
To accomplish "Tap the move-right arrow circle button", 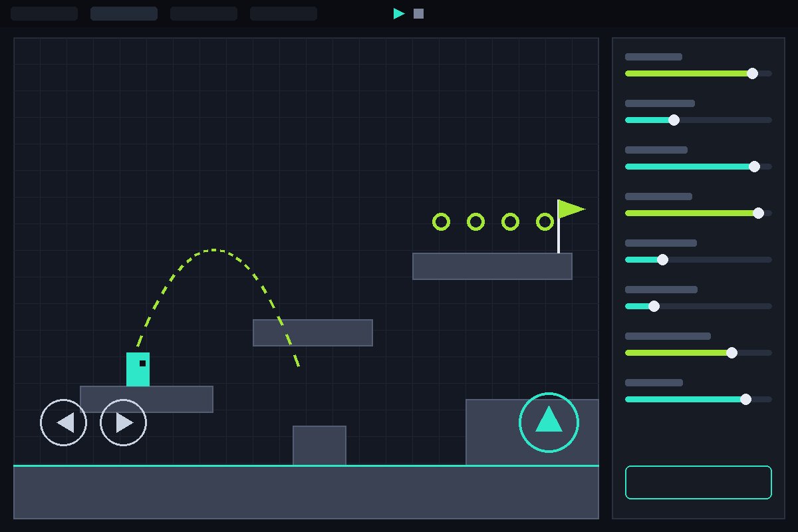I will [x=124, y=422].
